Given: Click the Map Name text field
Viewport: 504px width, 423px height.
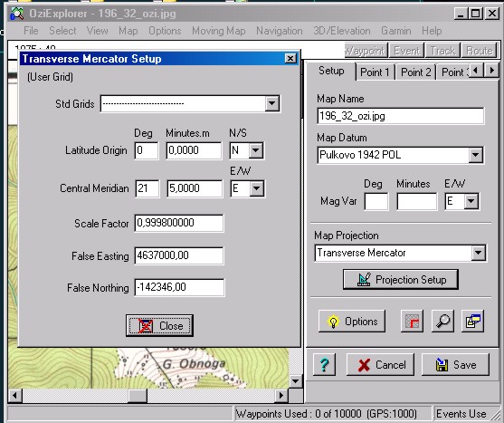Looking at the screenshot, I should click(400, 116).
